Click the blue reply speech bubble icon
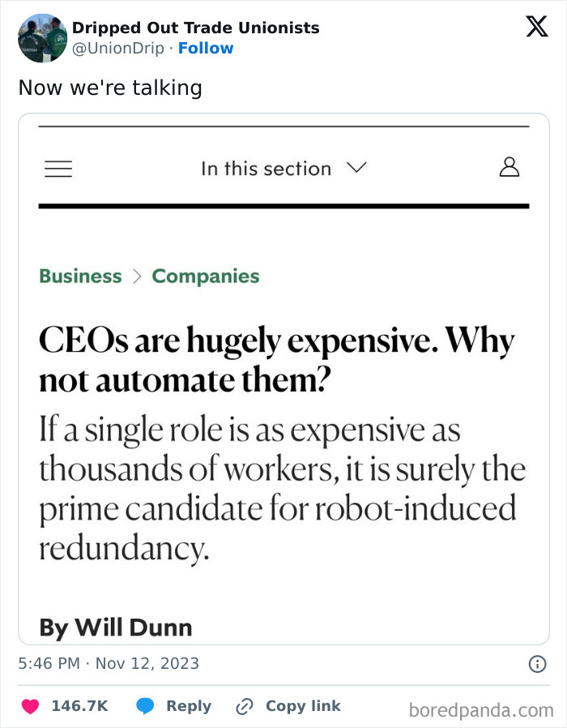This screenshot has height=728, width=567. (x=146, y=705)
